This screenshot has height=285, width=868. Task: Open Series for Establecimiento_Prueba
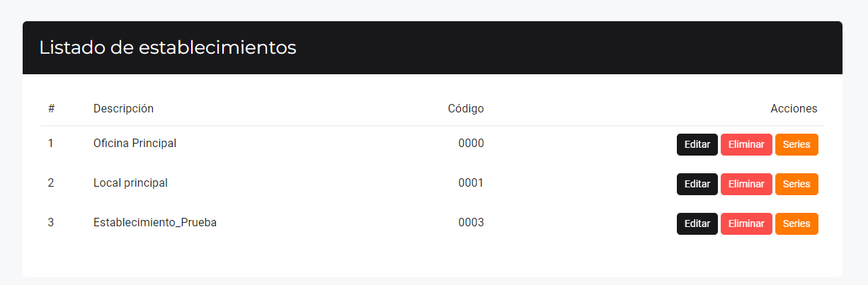pyautogui.click(x=796, y=223)
